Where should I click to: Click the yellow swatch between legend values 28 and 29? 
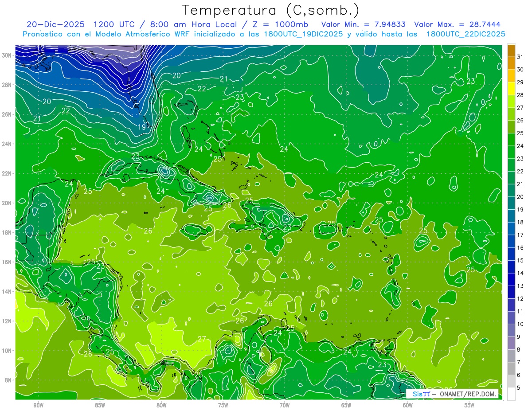click(x=511, y=88)
